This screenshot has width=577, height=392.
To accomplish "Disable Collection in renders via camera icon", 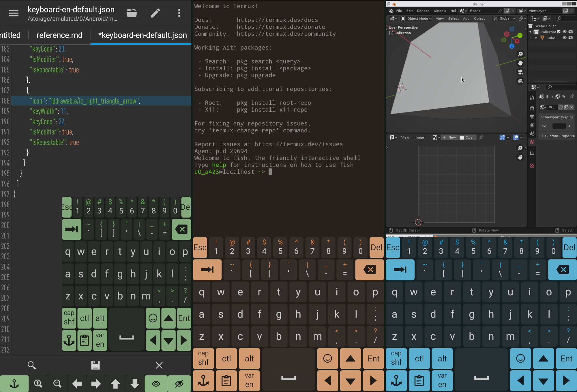I will 571,32.
